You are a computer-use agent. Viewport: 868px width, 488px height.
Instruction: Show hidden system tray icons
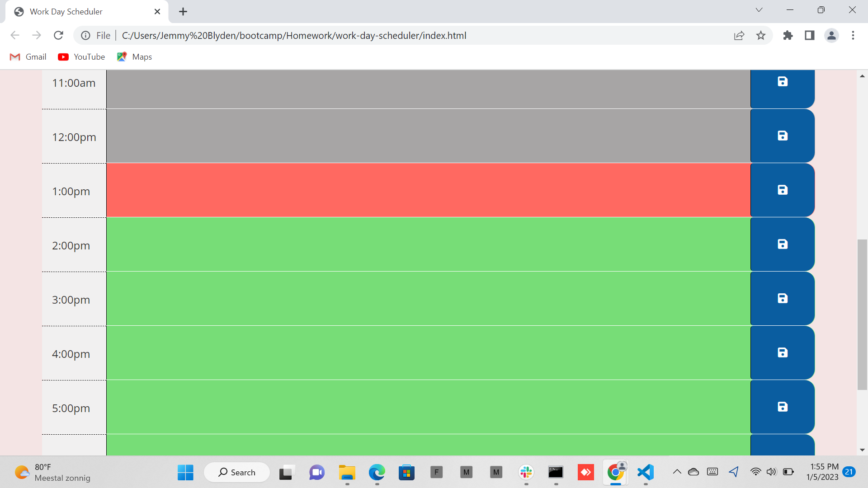677,472
